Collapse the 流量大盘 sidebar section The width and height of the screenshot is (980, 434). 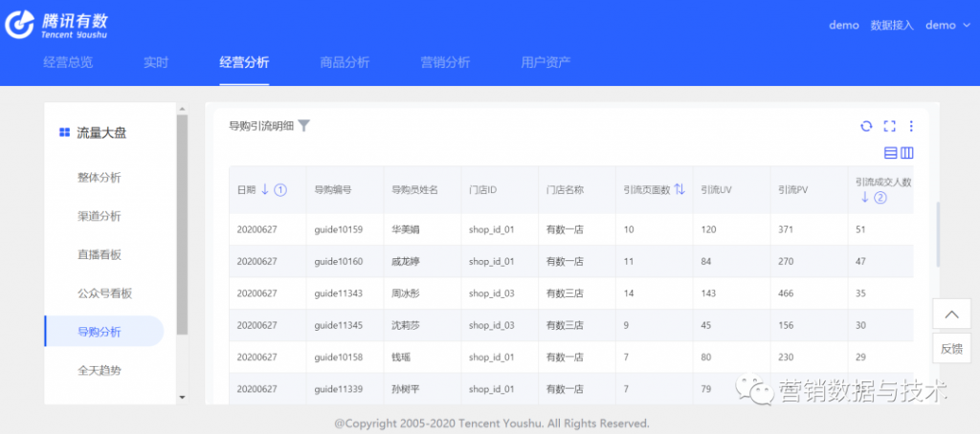click(100, 133)
